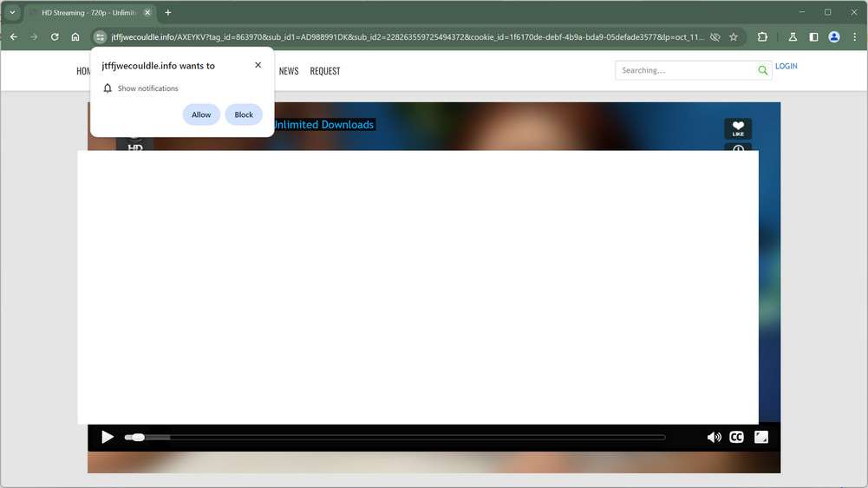Open the Extensions puzzle icon

pos(762,37)
